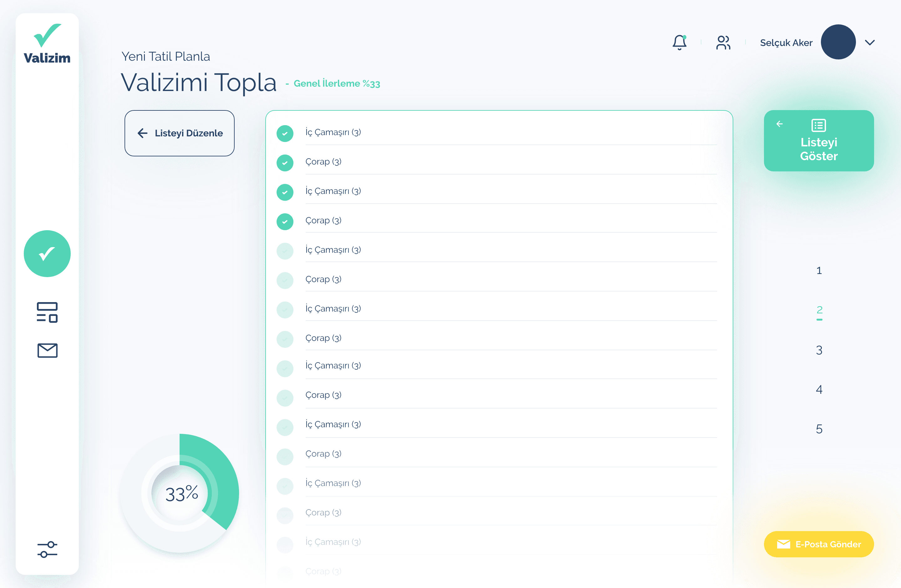Click the E-Posta Gönder button
901x588 pixels.
[x=819, y=544]
